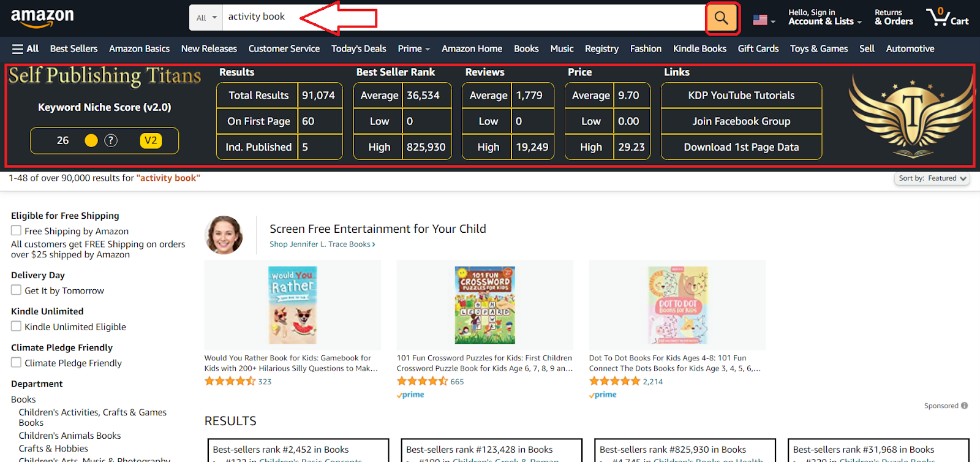Open the Books department link
Screen dimensions: 980x462
(x=23, y=400)
